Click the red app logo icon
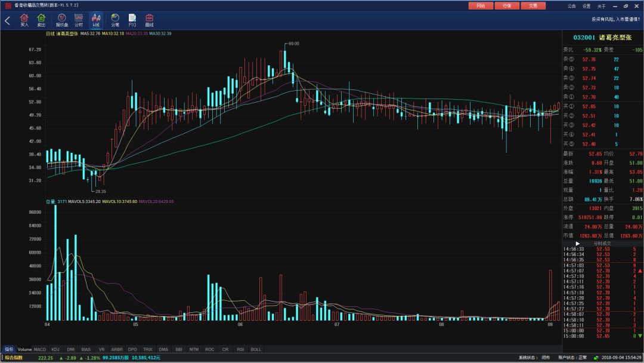The image size is (644, 363). tap(8, 5)
